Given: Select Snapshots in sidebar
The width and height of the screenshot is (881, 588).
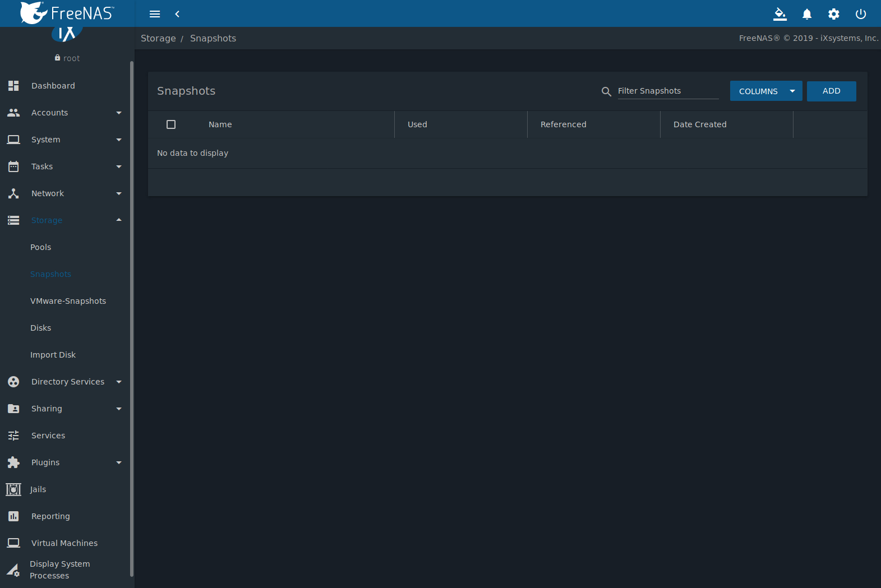Looking at the screenshot, I should point(50,274).
